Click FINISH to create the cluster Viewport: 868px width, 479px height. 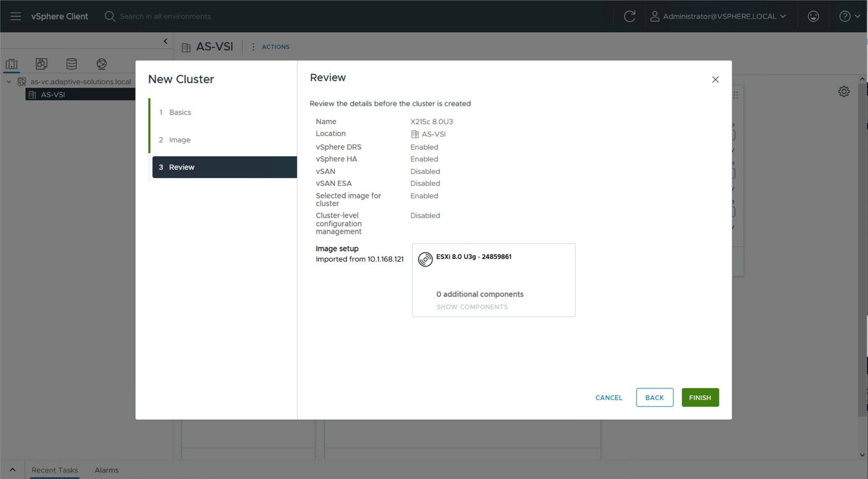(x=700, y=397)
